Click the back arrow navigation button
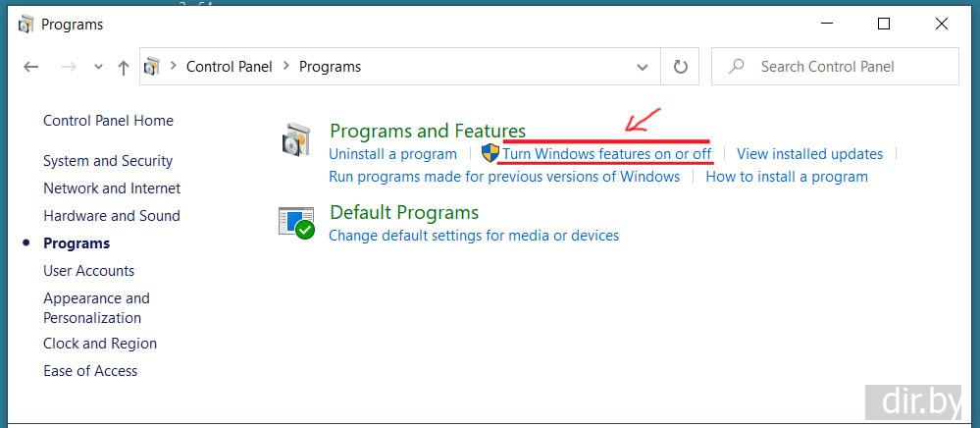Viewport: 980px width, 428px height. point(31,67)
